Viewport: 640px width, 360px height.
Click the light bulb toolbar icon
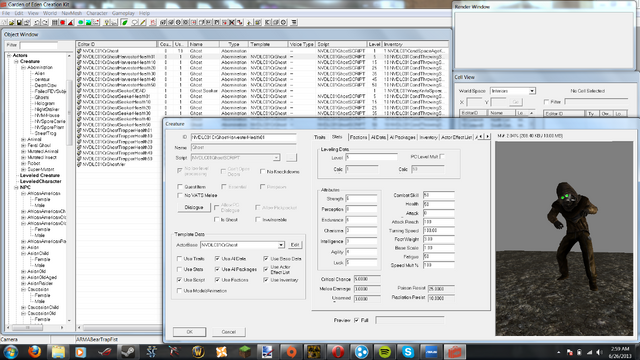106,22
